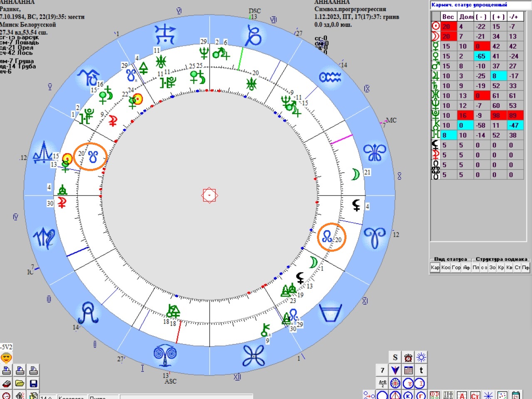Viewport: 532px width, 399px height.
Task: Click the S button in the tool grid
Action: click(x=395, y=357)
